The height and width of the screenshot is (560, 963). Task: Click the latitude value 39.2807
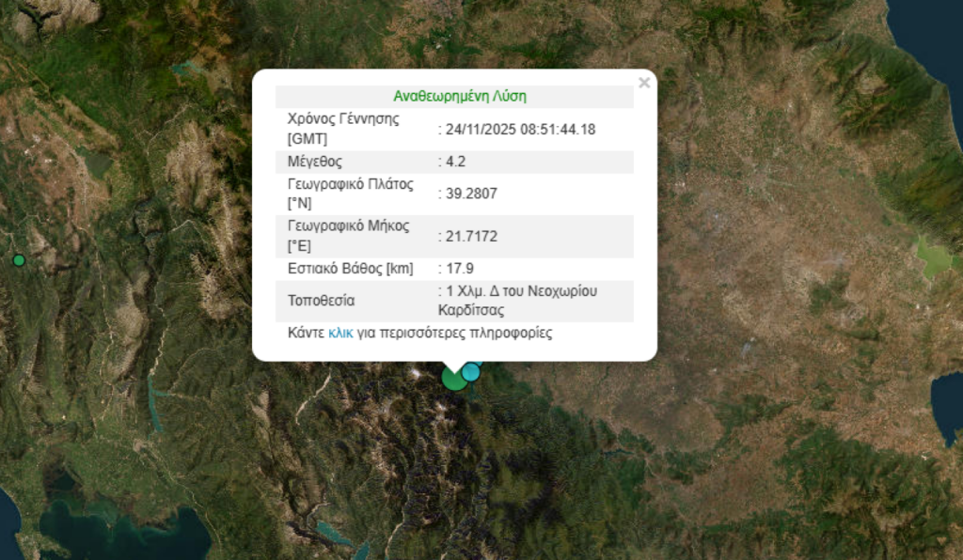tap(472, 194)
